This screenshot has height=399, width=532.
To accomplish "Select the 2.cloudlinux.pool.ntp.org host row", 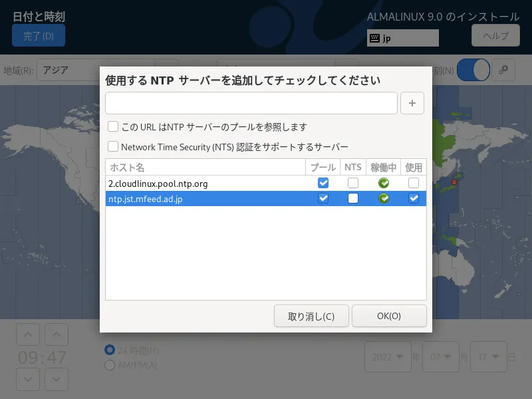I will click(266, 184).
